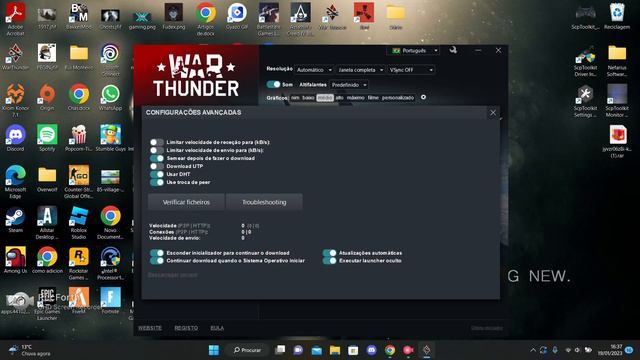
Task: Turn on the Download UTP toggle
Action: (157, 166)
